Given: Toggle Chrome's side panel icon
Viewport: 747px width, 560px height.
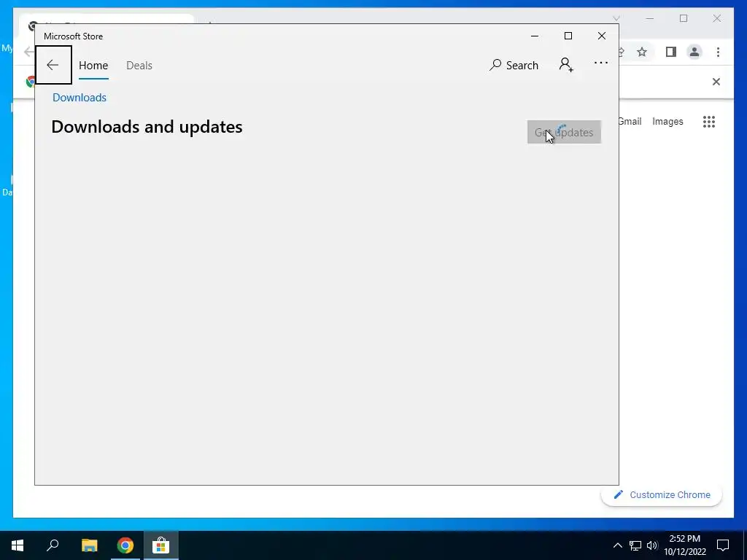Looking at the screenshot, I should [671, 52].
